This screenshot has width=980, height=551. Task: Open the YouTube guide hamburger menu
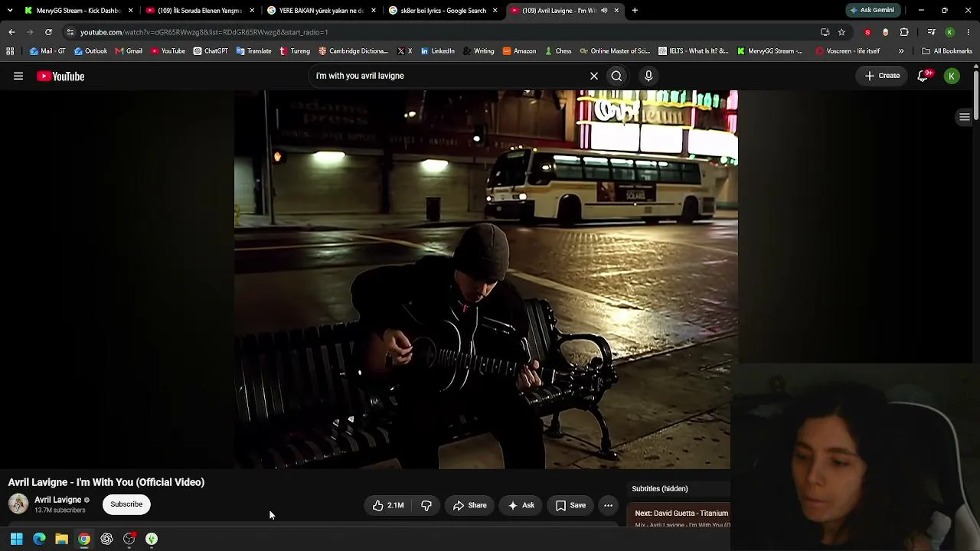tap(18, 76)
